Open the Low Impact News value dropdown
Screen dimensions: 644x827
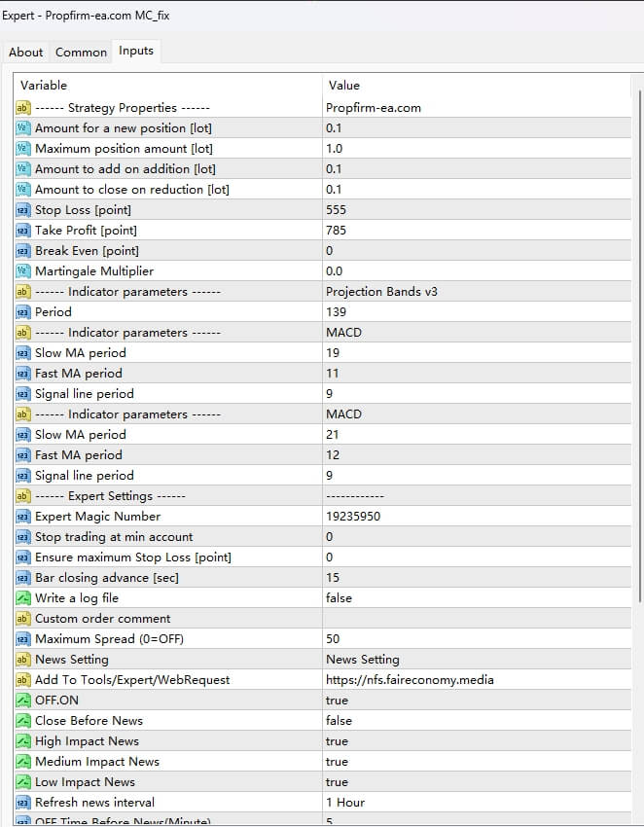click(x=337, y=782)
